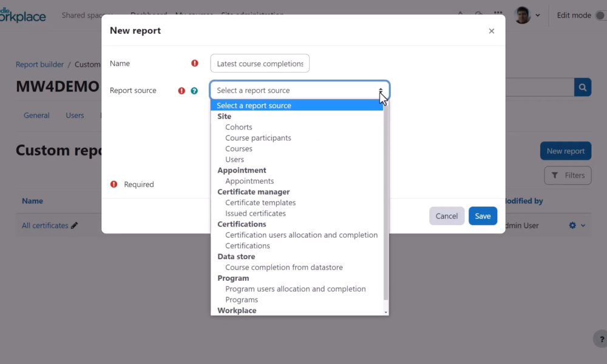Expand the user profile chevron menu
Image resolution: width=607 pixels, height=364 pixels.
click(x=538, y=15)
